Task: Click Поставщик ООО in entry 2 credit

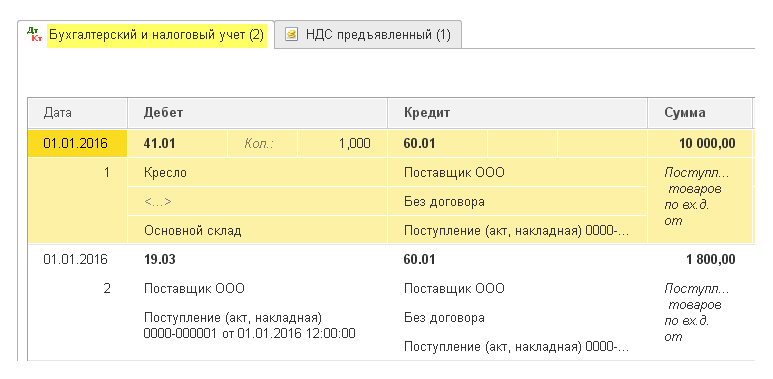Action: point(454,288)
